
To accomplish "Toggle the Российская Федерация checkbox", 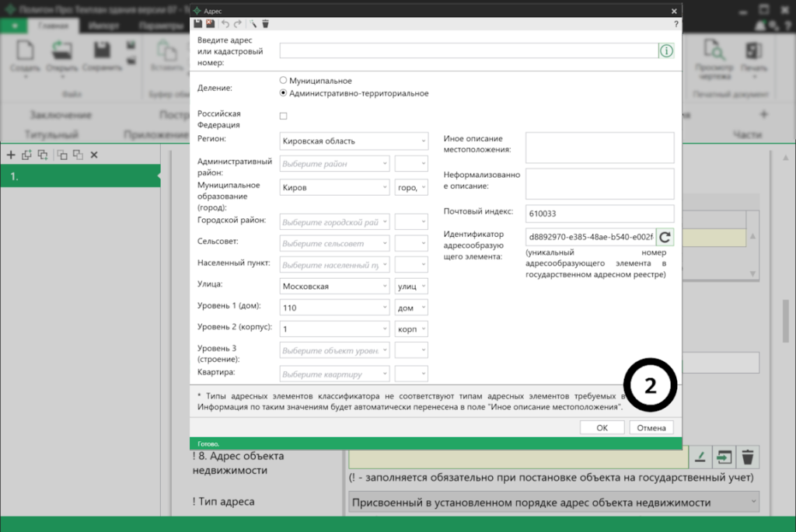I will tap(284, 116).
